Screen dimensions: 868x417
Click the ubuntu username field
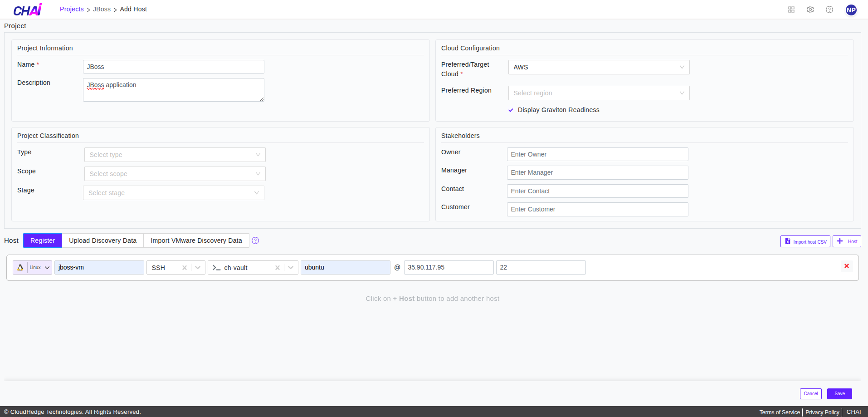coord(346,267)
